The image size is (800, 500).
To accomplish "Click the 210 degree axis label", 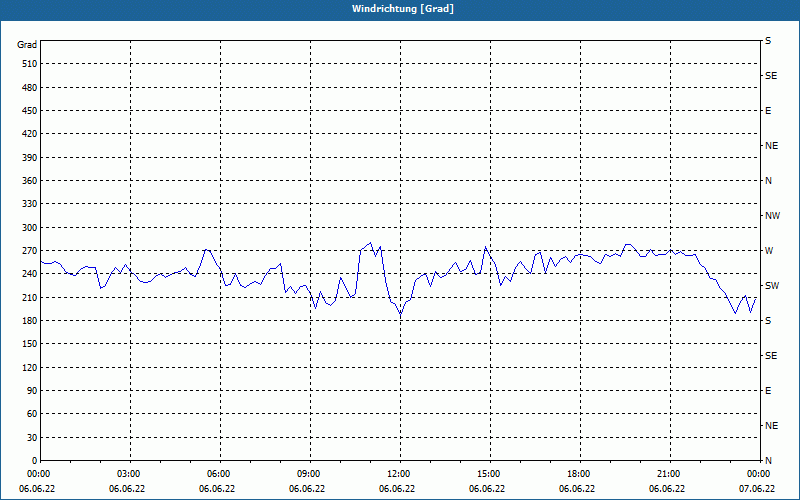I will [30, 297].
